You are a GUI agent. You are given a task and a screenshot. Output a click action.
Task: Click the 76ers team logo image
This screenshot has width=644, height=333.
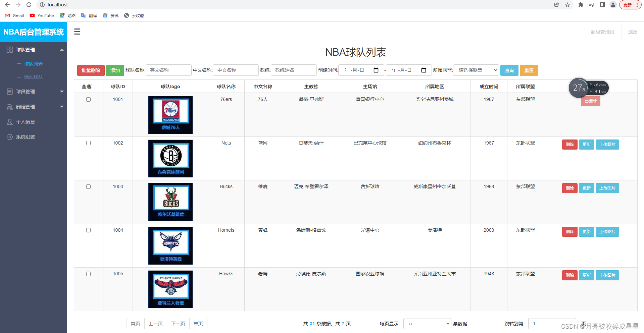170,115
